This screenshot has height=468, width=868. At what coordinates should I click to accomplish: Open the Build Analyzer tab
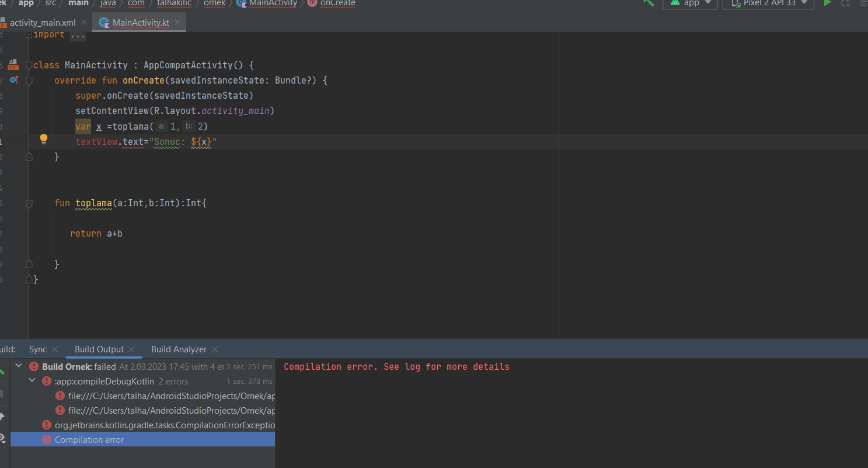[179, 349]
